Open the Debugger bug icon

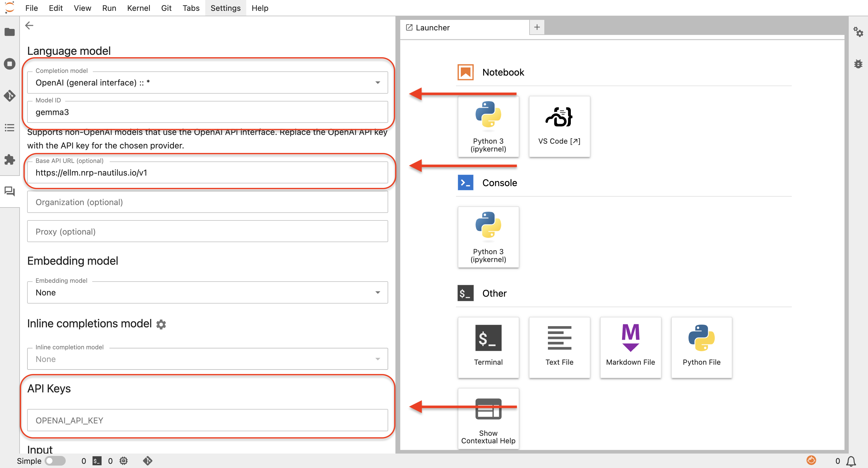858,64
